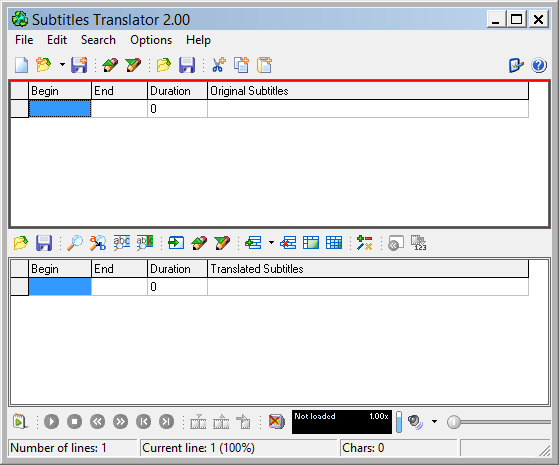
Task: Expand the arrow next to the top Open icon
Action: point(62,65)
